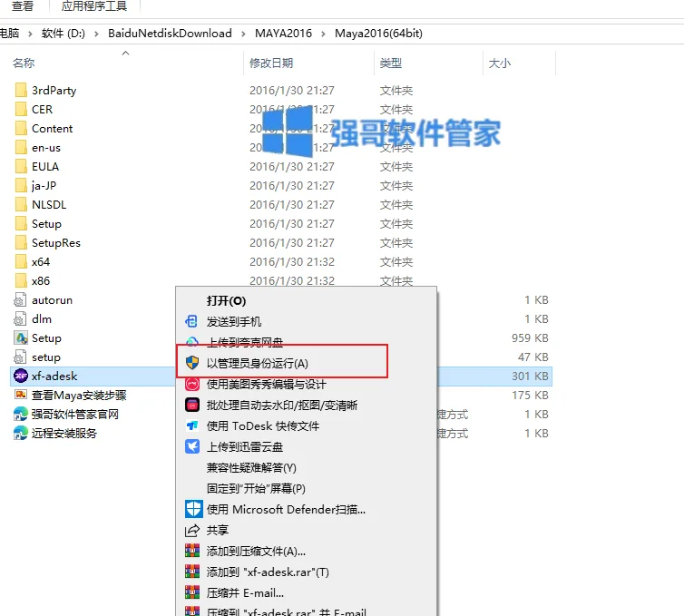
Task: Click the 远程安装服务 shortcut icon
Action: tap(21, 434)
